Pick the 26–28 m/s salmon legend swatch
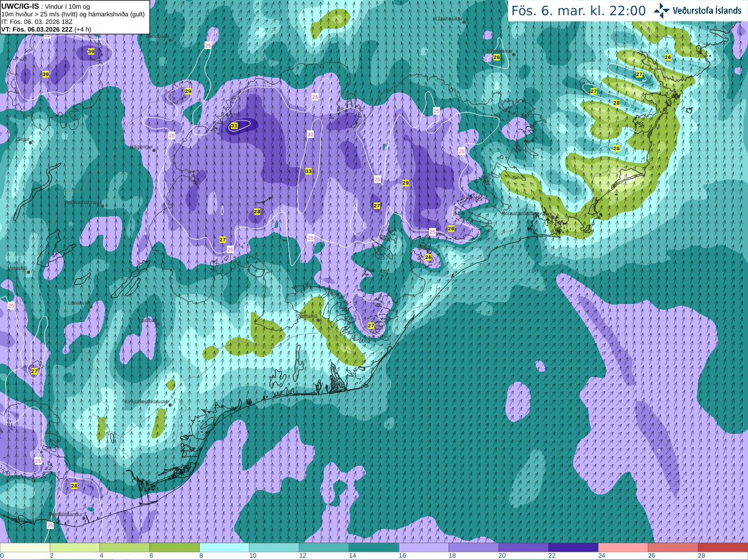This screenshot has height=560, width=748. pos(673,548)
